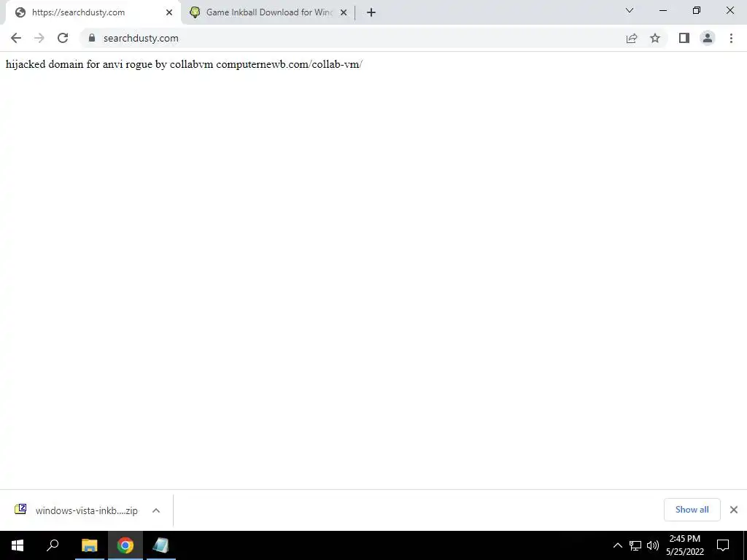The image size is (747, 560).
Task: Expand options for downloaded zip file
Action: click(x=156, y=510)
